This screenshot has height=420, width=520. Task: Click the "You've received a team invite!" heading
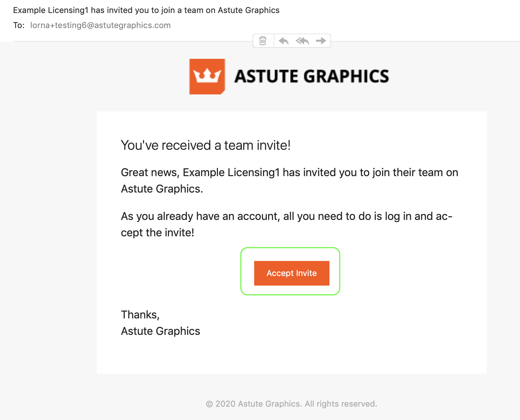point(206,145)
